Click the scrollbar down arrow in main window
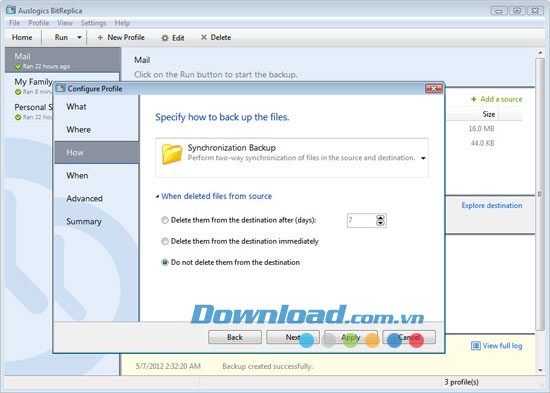The height and width of the screenshot is (393, 550). pyautogui.click(x=540, y=370)
